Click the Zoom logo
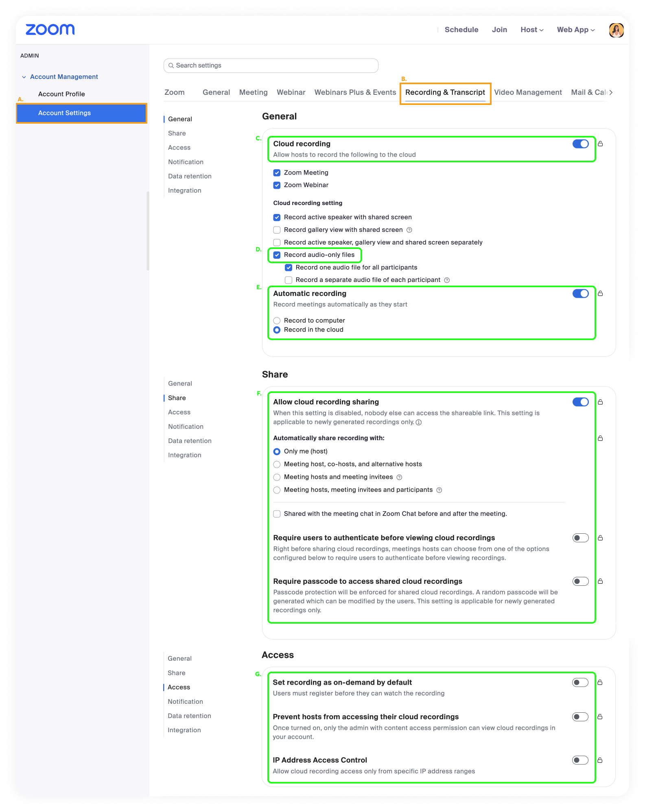The height and width of the screenshot is (812, 645). pyautogui.click(x=50, y=30)
